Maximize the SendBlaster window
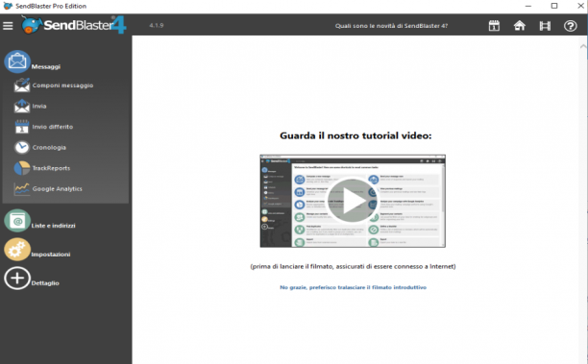 (554, 6)
